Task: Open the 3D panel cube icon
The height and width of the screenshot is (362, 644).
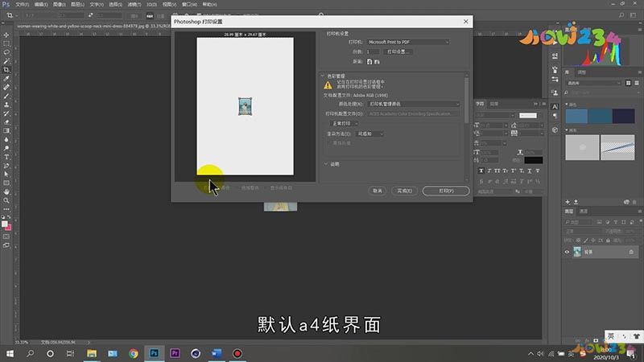Action: [555, 130]
